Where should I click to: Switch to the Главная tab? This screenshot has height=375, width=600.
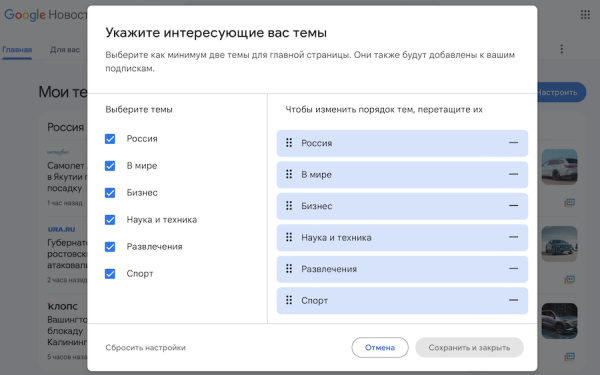coord(17,50)
